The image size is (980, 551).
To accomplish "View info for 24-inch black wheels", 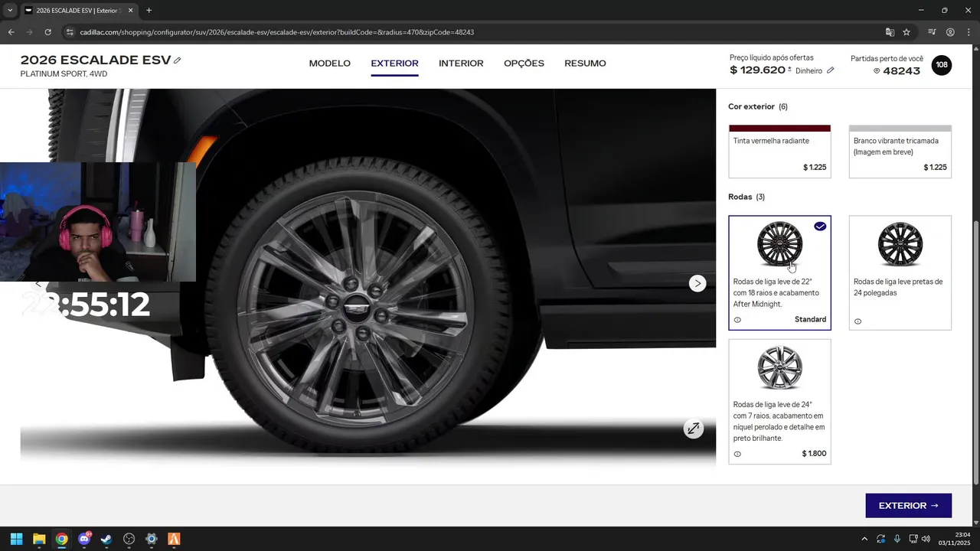I will [x=857, y=321].
